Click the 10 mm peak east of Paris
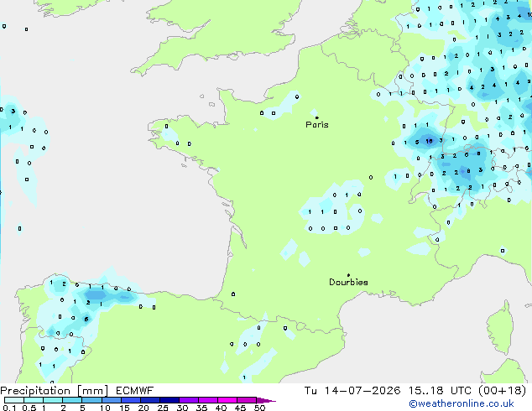Image resolution: width=532 pixels, height=411 pixels. pyautogui.click(x=429, y=141)
